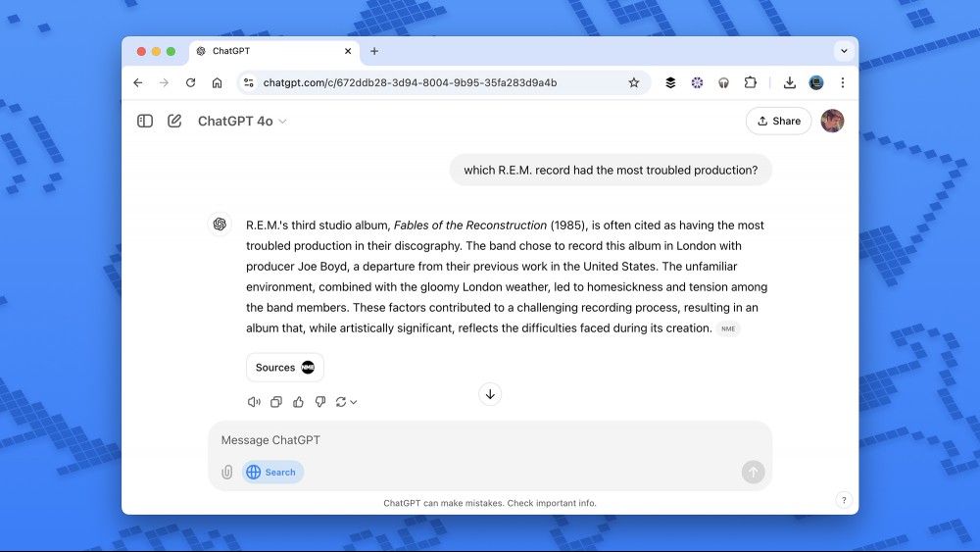The height and width of the screenshot is (552, 980).
Task: Give the response a thumbs down
Action: tap(320, 402)
